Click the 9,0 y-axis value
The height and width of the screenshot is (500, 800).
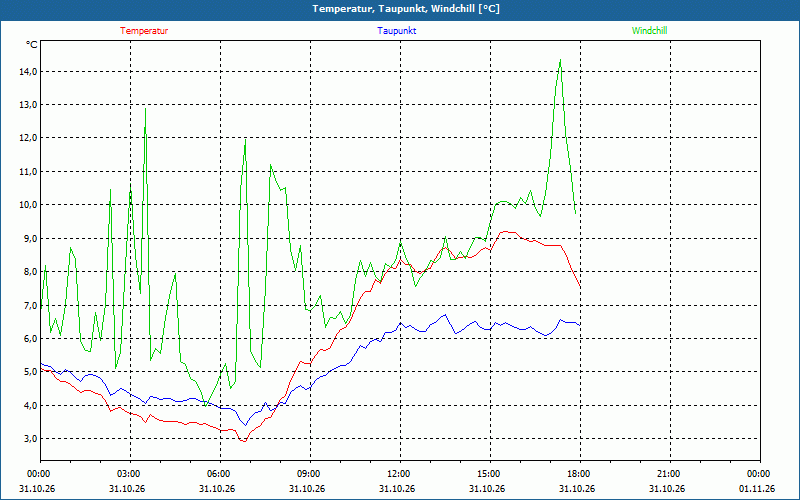pos(30,238)
